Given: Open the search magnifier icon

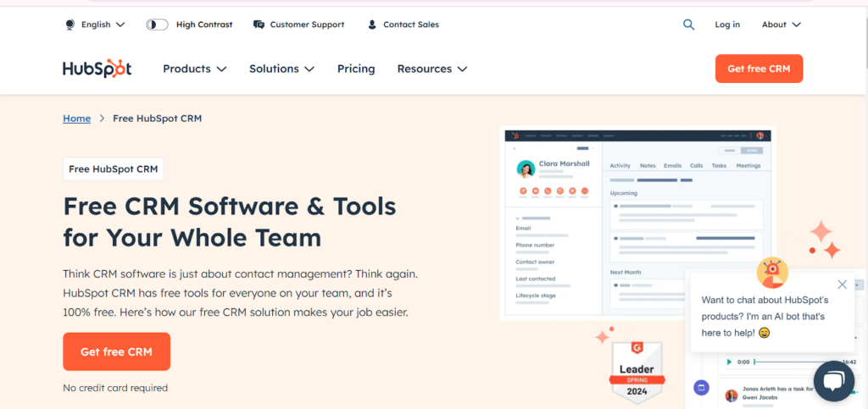Looking at the screenshot, I should point(688,25).
